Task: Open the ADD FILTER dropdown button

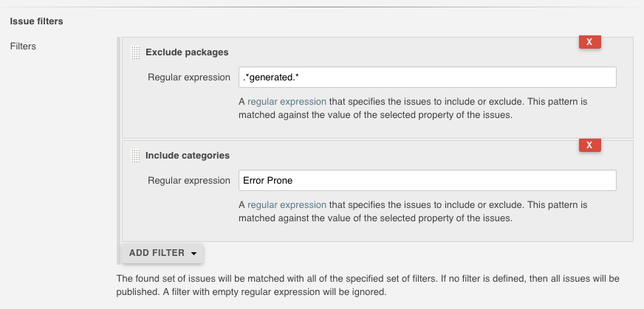Action: click(x=157, y=253)
